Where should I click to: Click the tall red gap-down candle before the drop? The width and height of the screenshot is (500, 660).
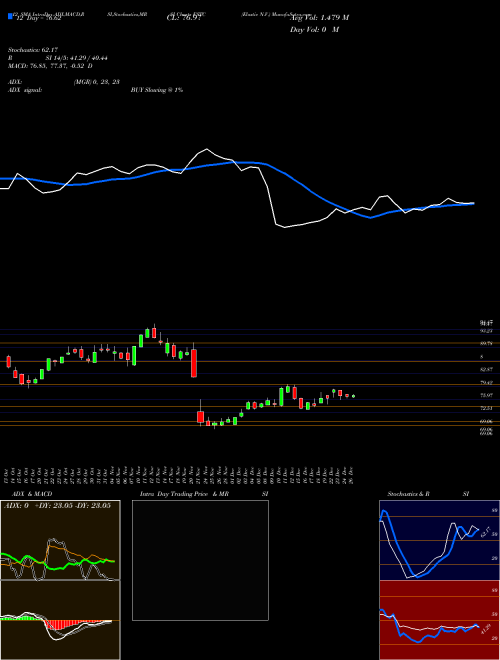point(194,363)
